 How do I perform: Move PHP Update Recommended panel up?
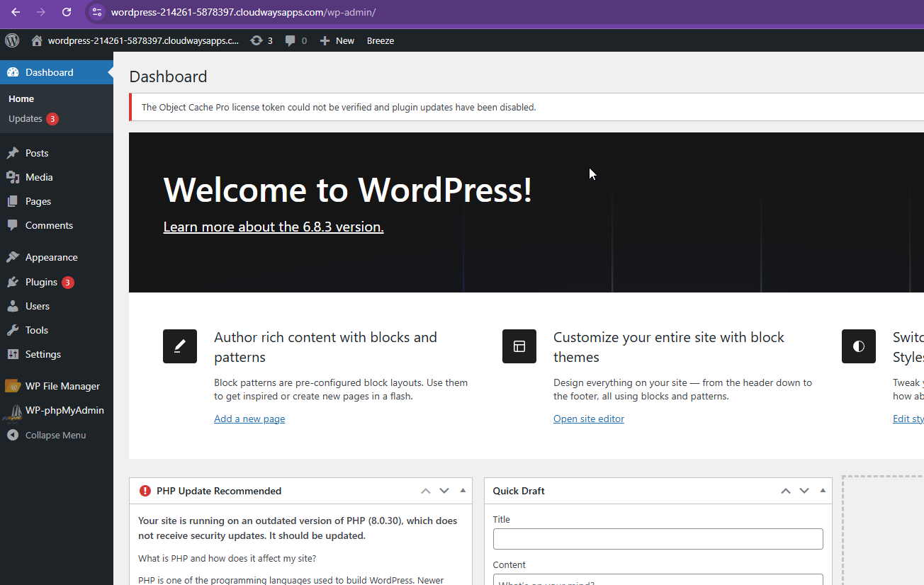[426, 490]
